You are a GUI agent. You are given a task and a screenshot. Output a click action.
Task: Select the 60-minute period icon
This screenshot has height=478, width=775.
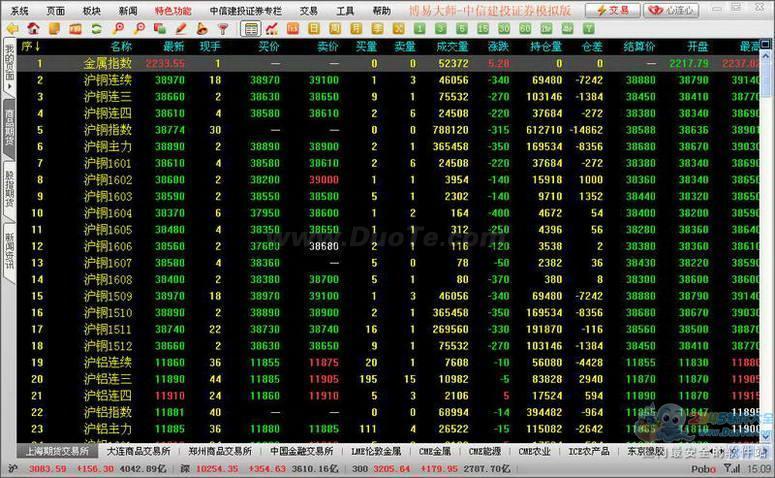point(524,28)
